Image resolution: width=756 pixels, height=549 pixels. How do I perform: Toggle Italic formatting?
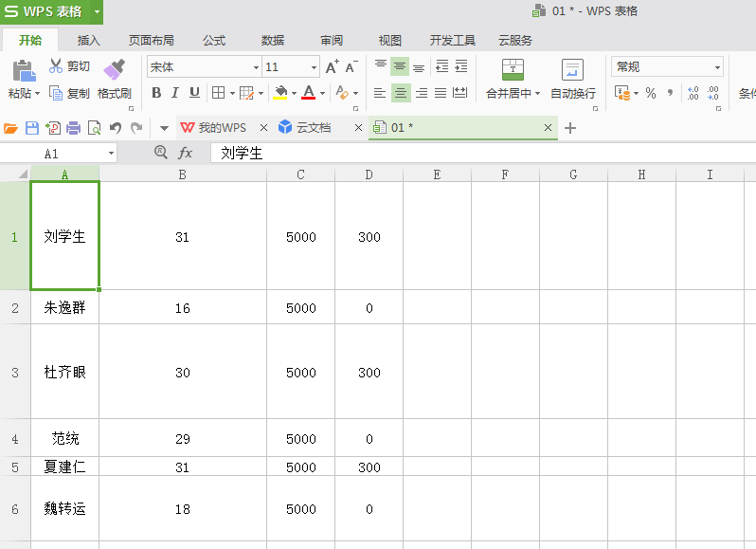pyautogui.click(x=175, y=93)
